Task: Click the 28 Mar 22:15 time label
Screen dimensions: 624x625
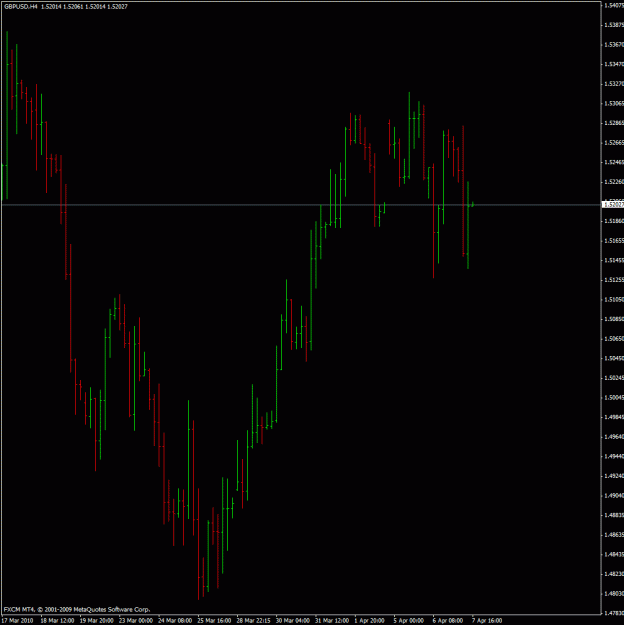Action: (x=253, y=621)
